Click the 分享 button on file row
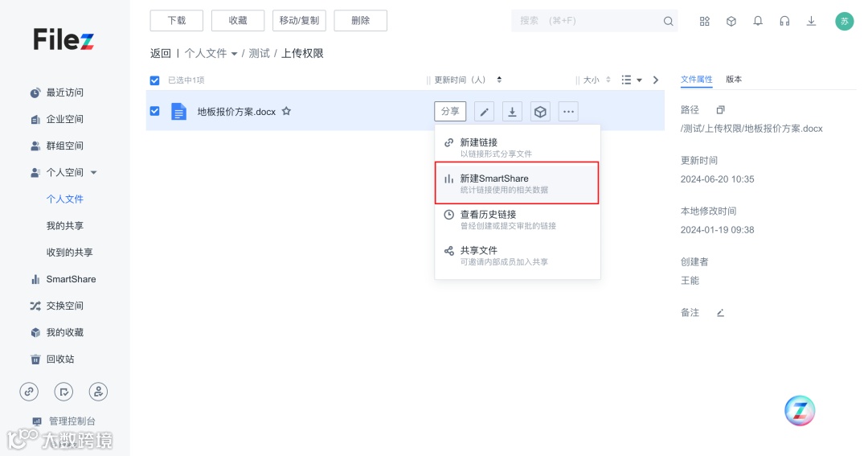Image resolution: width=868 pixels, height=456 pixels. pos(450,111)
